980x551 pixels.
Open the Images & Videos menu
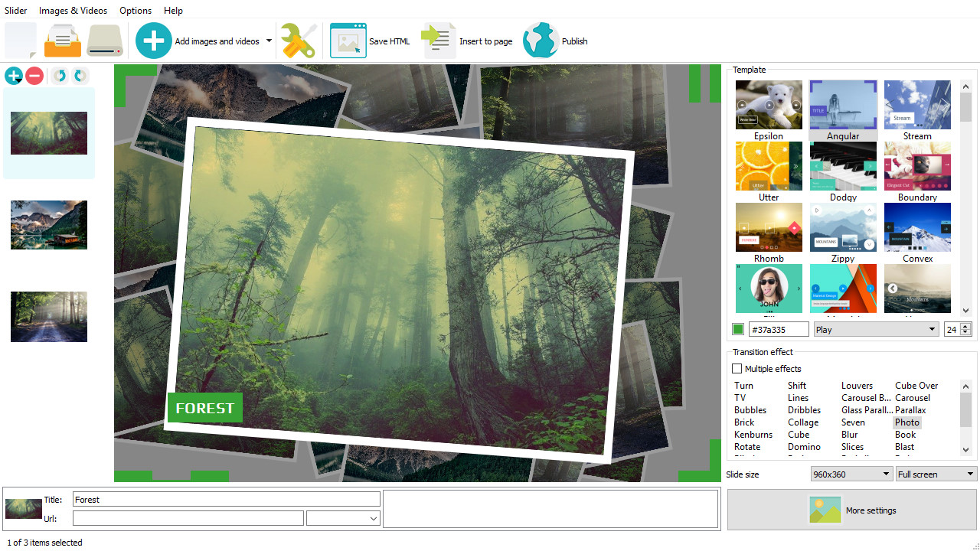click(73, 11)
